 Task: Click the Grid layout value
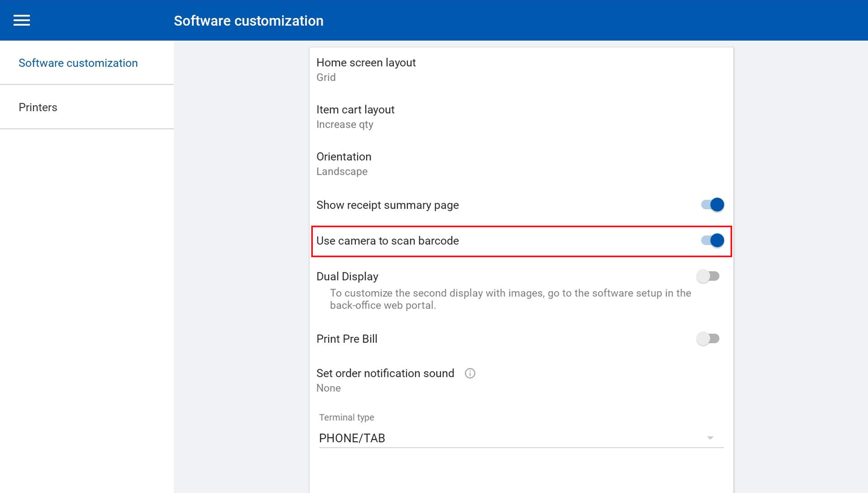326,77
